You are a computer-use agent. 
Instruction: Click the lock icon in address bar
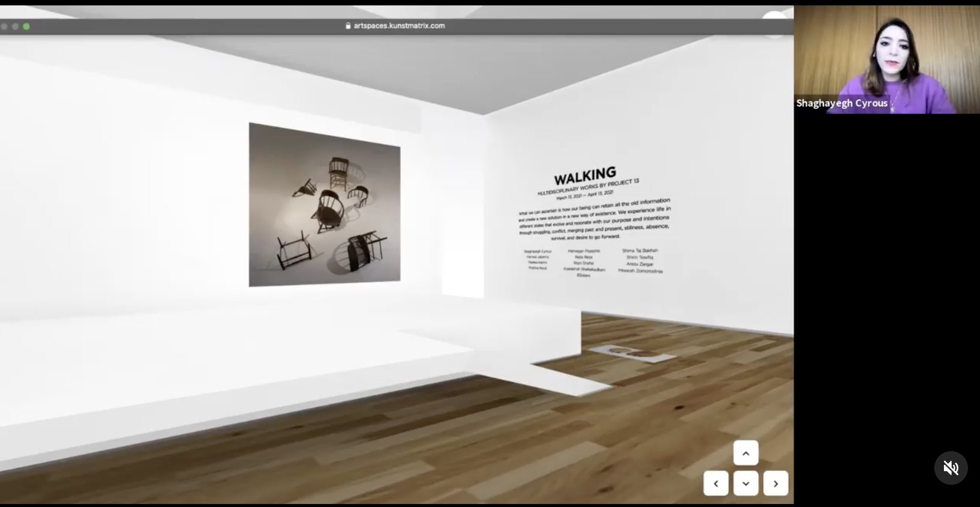coord(348,26)
